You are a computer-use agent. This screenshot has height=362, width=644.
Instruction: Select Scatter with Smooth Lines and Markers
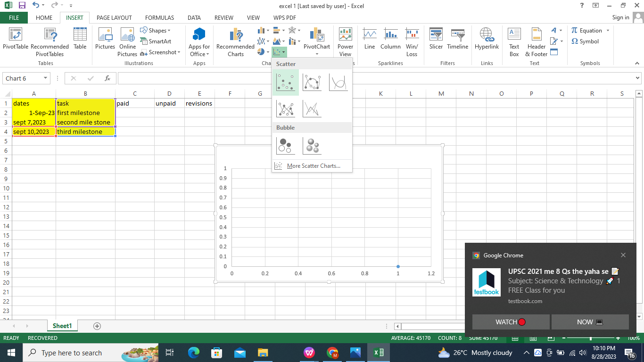click(312, 82)
